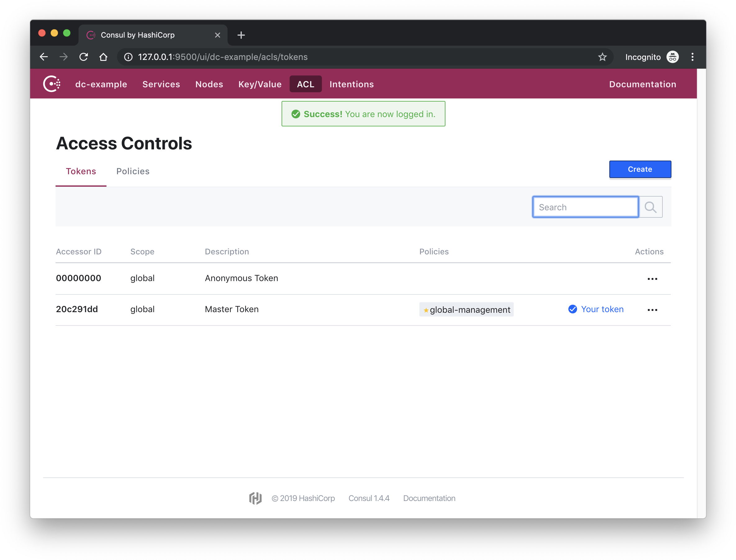Click the Consul logo icon in navbar
This screenshot has height=560, width=736.
(52, 84)
